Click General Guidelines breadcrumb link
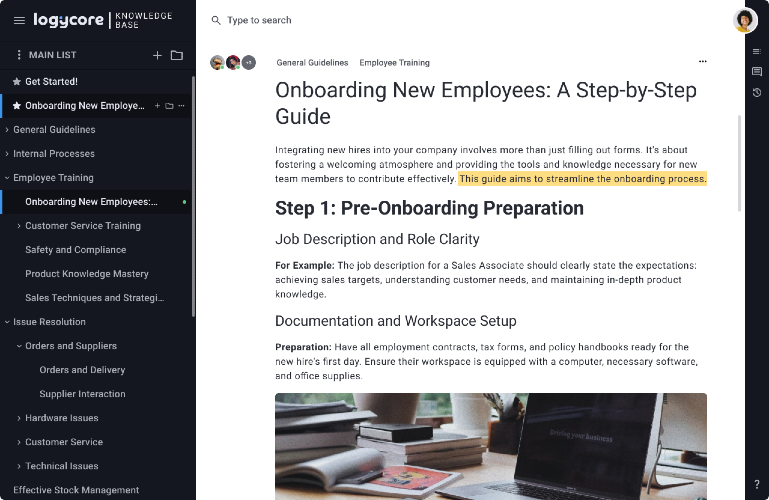Screen dimensions: 769x500 pos(312,63)
